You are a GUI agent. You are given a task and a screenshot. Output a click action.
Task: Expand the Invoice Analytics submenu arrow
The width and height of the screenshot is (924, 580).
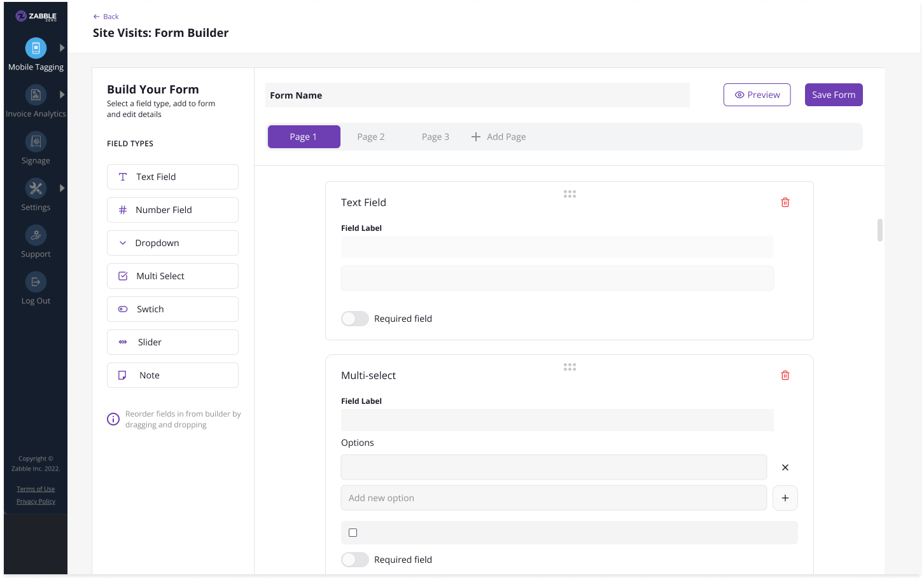coord(62,95)
